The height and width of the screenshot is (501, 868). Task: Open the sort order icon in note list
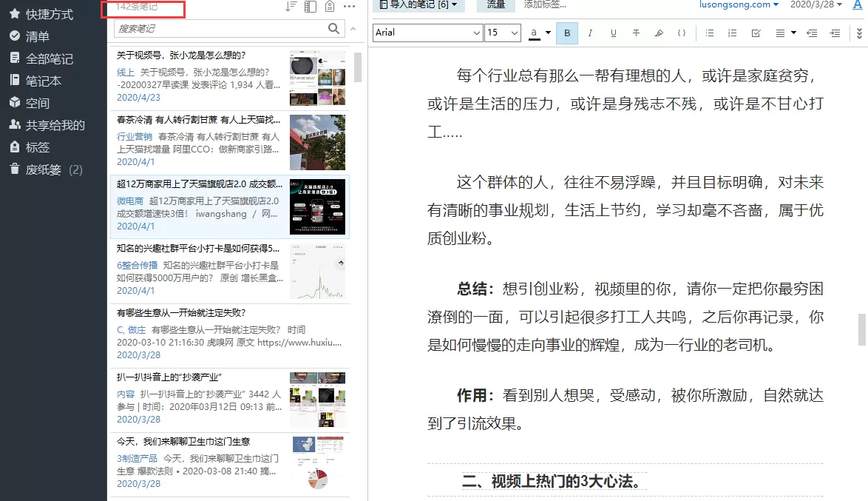pos(291,7)
